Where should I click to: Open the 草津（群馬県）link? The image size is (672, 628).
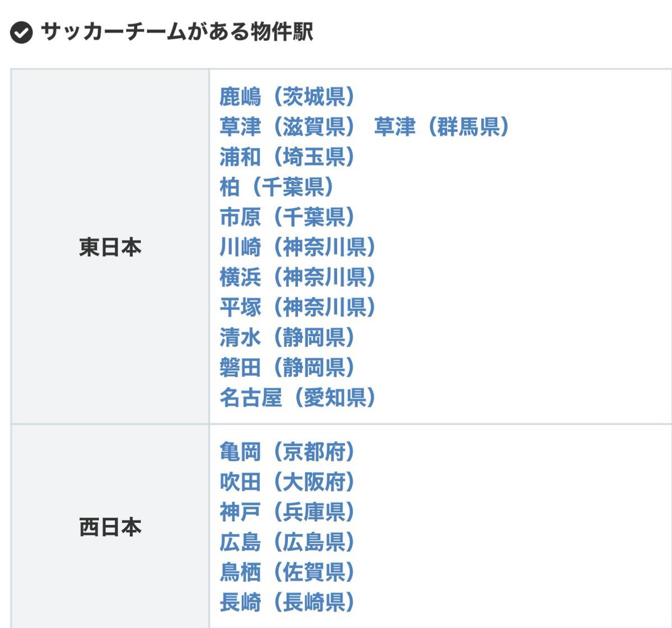pyautogui.click(x=441, y=127)
